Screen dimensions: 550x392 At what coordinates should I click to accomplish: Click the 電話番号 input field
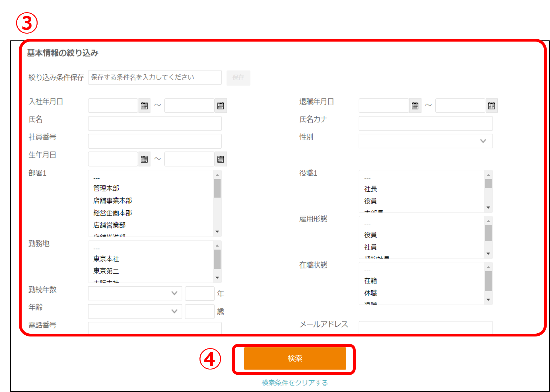point(155,327)
